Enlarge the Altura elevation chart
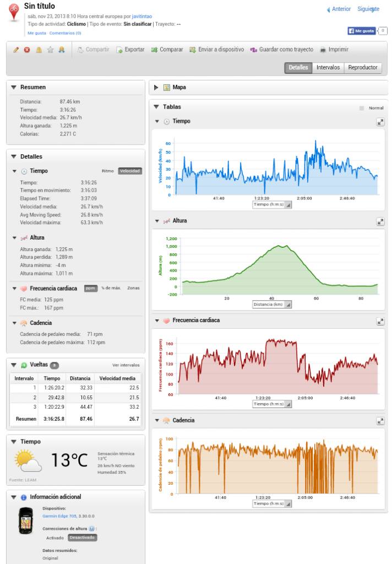 (380, 221)
